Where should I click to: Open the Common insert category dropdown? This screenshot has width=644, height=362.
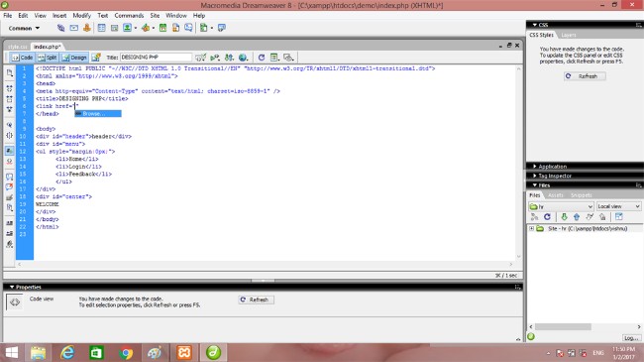pyautogui.click(x=24, y=29)
